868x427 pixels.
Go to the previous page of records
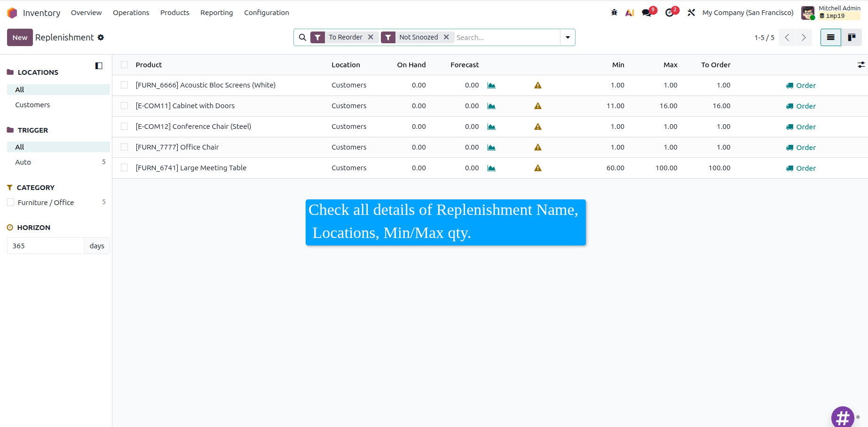coord(787,37)
